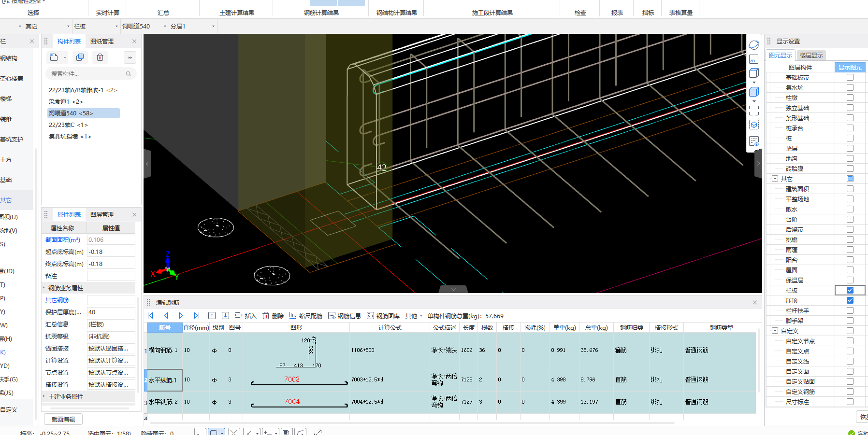Click the 插入 insert row tool
Image resolution: width=868 pixels, height=435 pixels.
(x=246, y=316)
